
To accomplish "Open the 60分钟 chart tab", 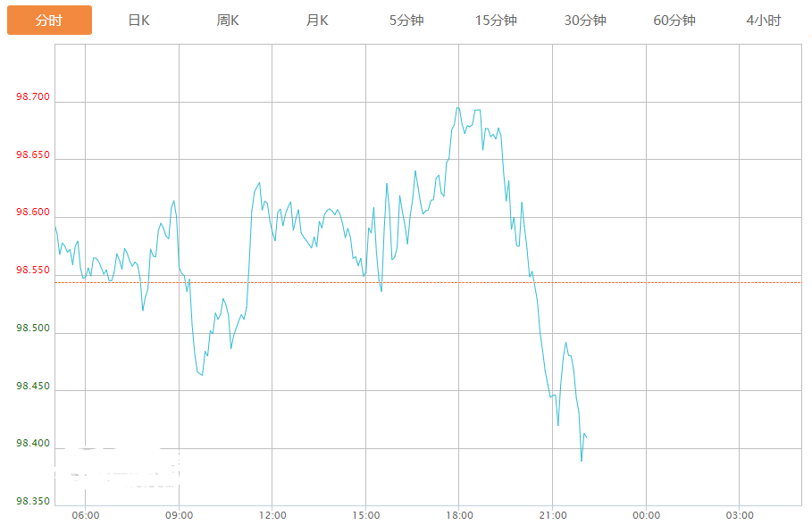I will [674, 21].
